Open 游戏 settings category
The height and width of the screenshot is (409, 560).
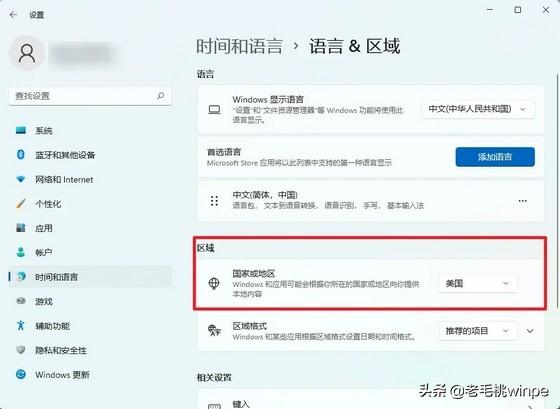90,301
